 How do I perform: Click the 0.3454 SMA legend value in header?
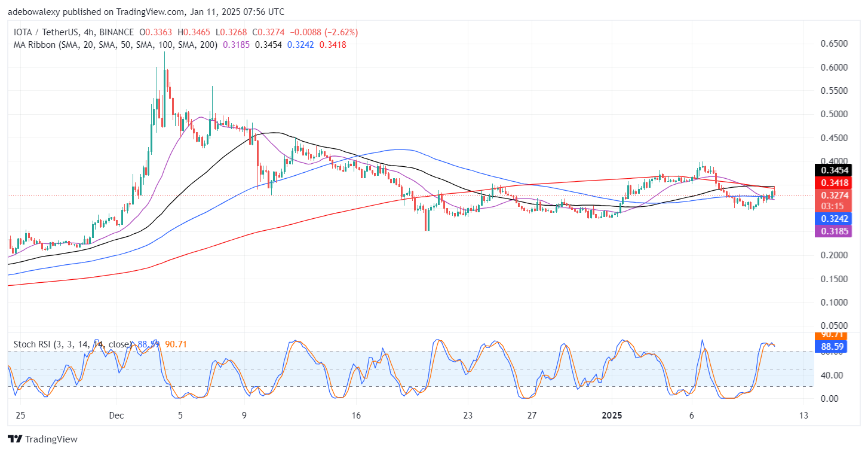point(268,44)
